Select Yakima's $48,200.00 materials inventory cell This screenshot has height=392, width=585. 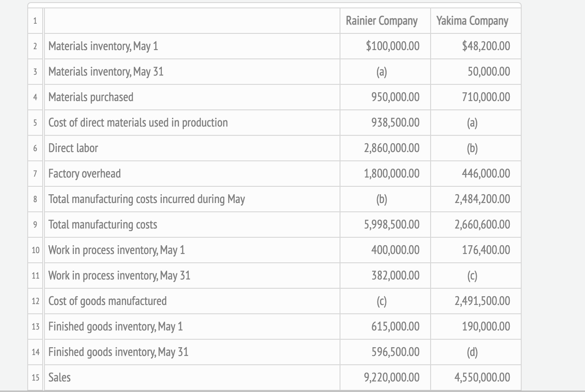(x=486, y=46)
